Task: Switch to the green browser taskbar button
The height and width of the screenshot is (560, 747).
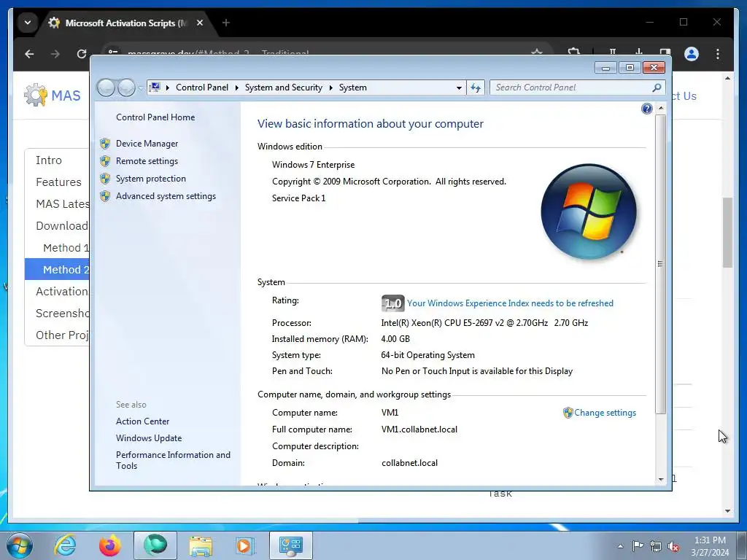Action: tap(155, 545)
